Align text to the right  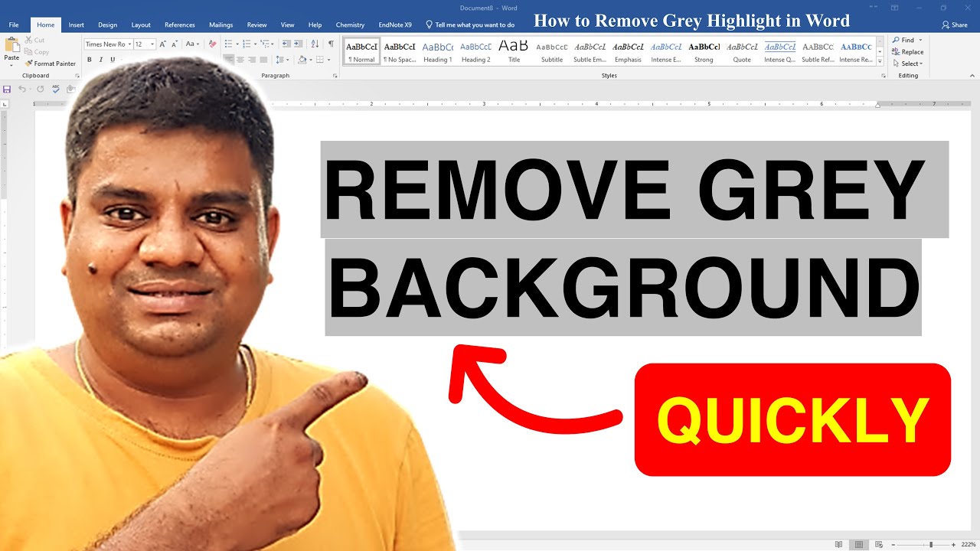tap(252, 60)
